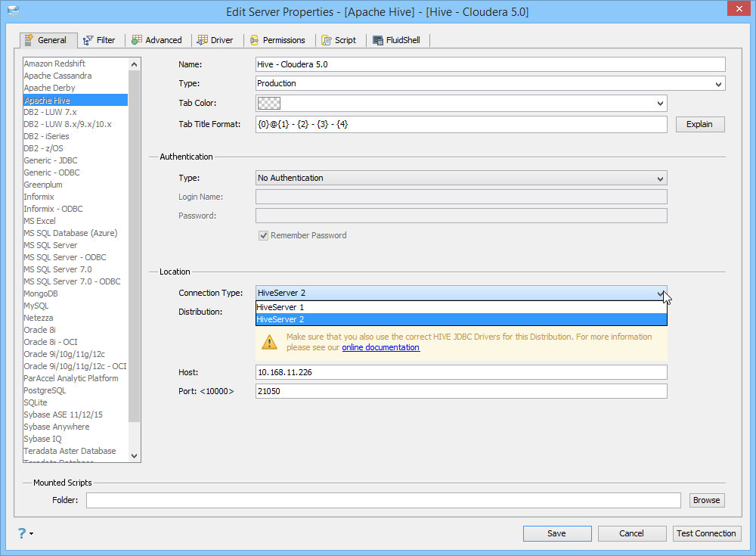
Task: Open the online documentation link
Action: [x=381, y=347]
